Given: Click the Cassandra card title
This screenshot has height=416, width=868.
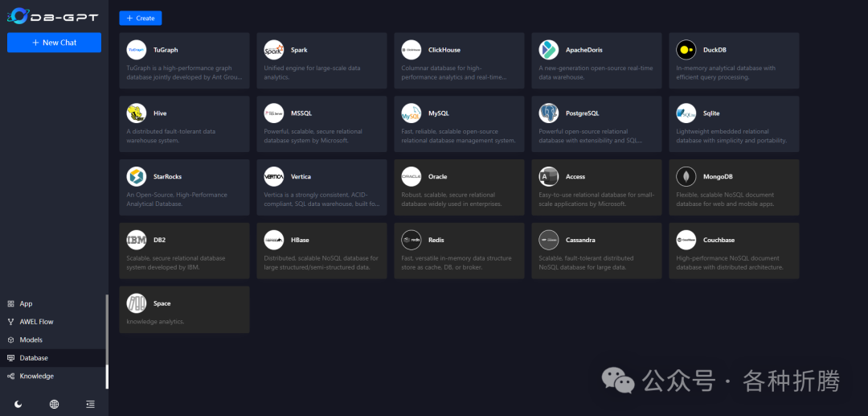Looking at the screenshot, I should point(581,240).
